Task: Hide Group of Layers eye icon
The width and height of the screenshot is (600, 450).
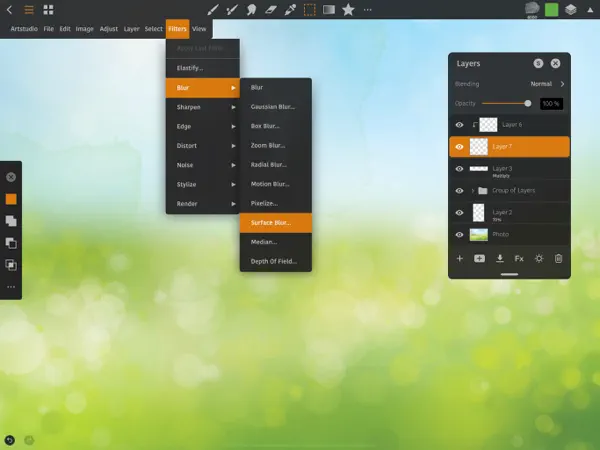Action: pyautogui.click(x=459, y=191)
